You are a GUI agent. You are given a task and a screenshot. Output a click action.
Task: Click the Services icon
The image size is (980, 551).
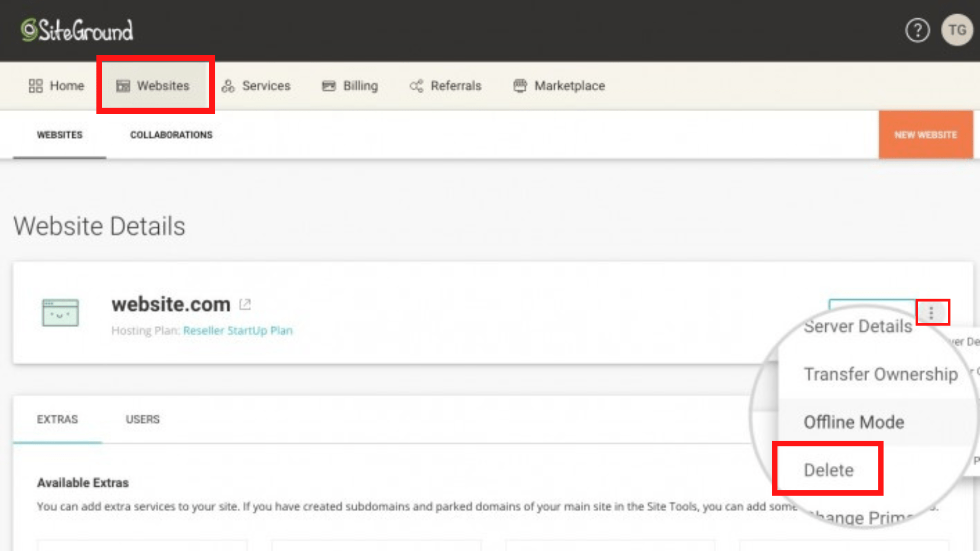(x=228, y=86)
